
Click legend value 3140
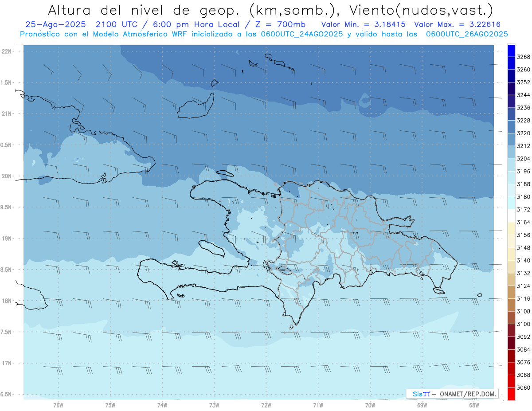pos(524,260)
